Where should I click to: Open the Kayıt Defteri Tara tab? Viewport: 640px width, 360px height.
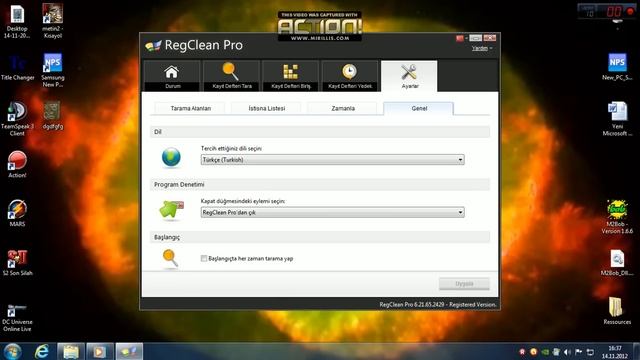pos(231,76)
